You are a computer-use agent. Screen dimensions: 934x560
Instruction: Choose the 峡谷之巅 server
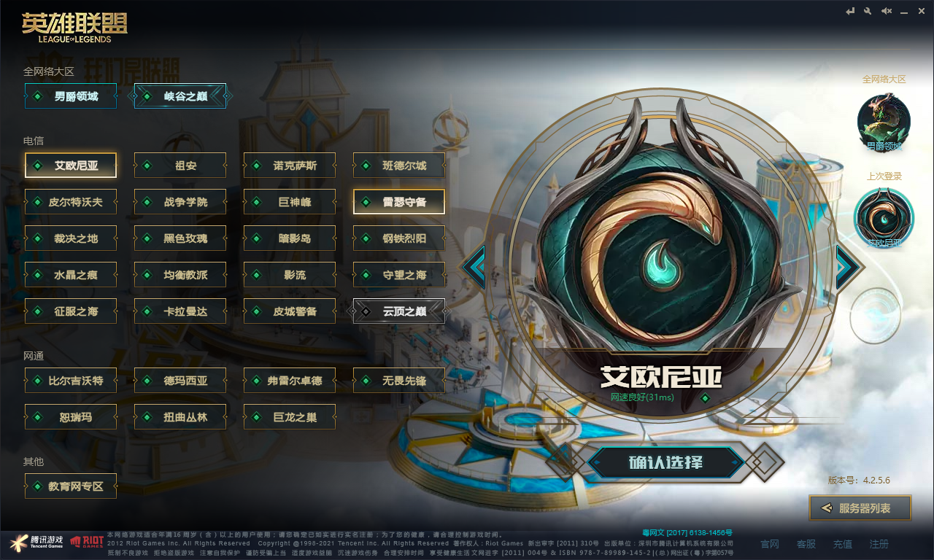pos(180,96)
